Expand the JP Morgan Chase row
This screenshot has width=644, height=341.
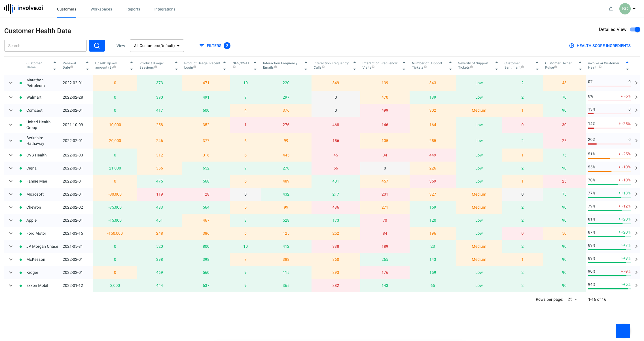(x=11, y=246)
